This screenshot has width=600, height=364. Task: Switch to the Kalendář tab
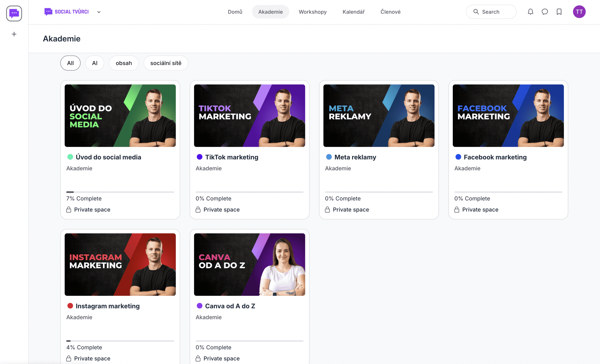(x=353, y=12)
